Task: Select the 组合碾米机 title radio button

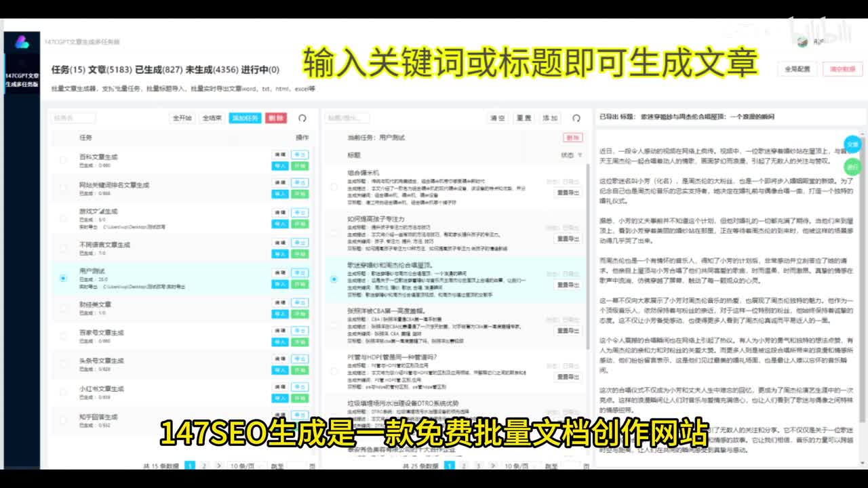Action: tap(334, 186)
